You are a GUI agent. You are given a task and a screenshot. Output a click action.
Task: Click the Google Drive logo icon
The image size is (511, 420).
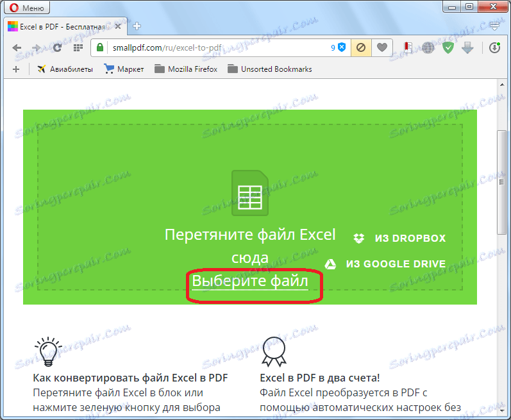[x=330, y=264]
